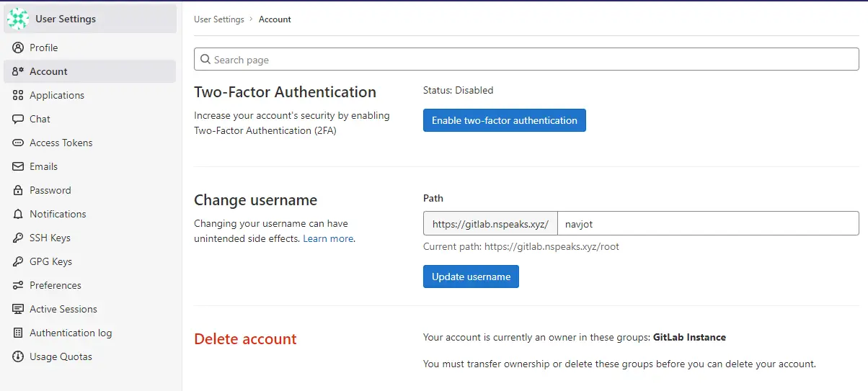The image size is (868, 391).
Task: Click the Update username button
Action: [x=471, y=277]
